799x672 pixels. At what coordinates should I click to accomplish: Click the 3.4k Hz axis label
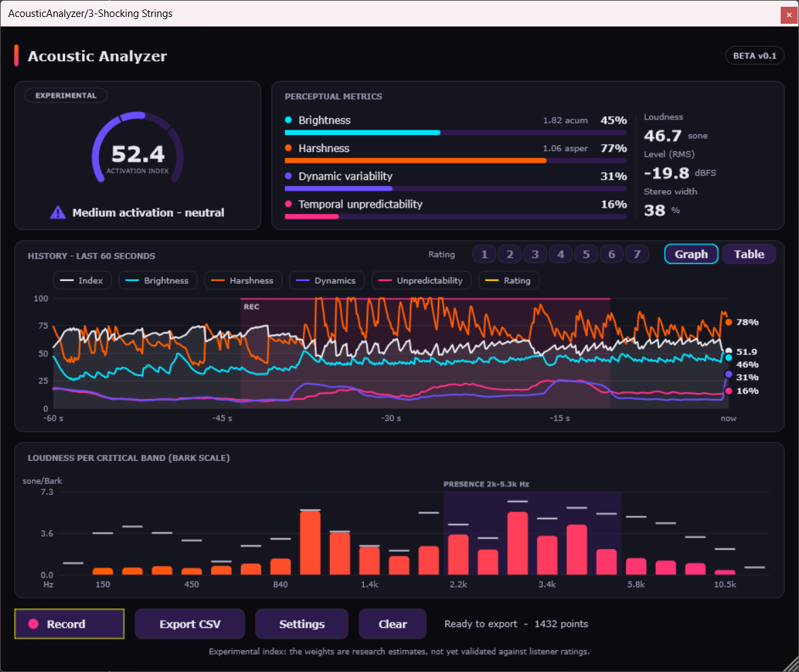(547, 584)
